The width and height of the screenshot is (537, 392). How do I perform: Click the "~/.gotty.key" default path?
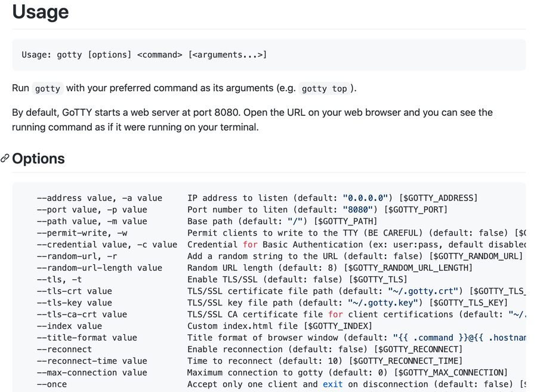coord(383,303)
